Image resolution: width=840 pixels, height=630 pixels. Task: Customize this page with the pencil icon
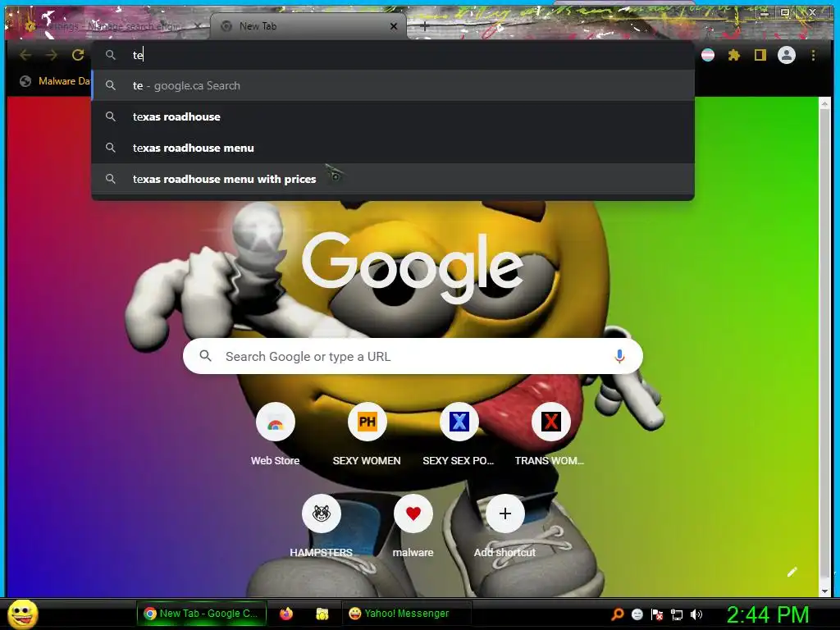pos(792,572)
